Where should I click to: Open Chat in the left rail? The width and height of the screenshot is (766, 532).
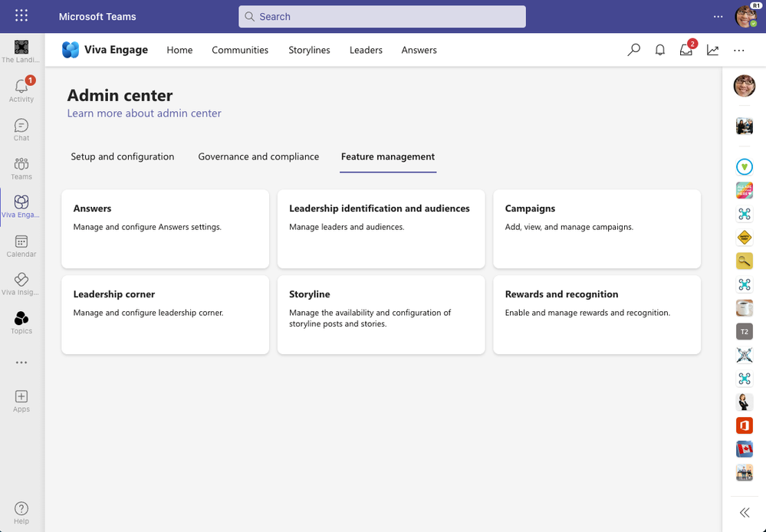tap(21, 130)
